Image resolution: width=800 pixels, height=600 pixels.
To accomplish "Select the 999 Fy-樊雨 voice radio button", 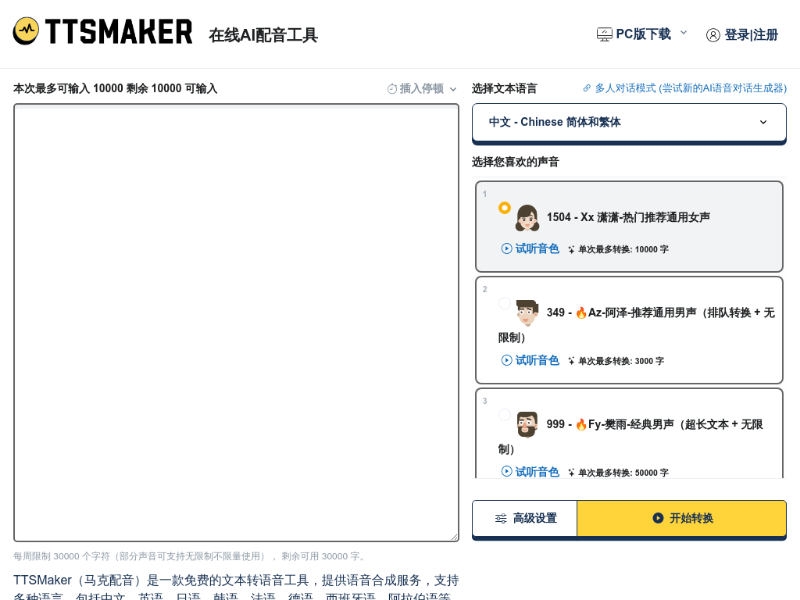I will (504, 415).
